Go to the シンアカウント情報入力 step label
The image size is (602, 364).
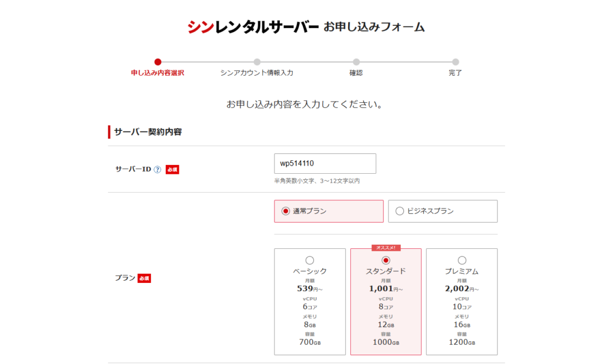(x=257, y=73)
